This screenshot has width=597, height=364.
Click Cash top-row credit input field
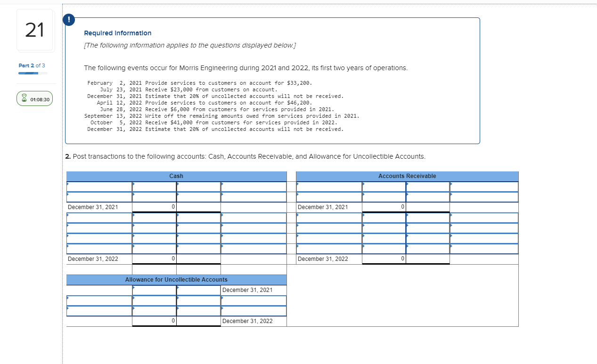pos(198,186)
